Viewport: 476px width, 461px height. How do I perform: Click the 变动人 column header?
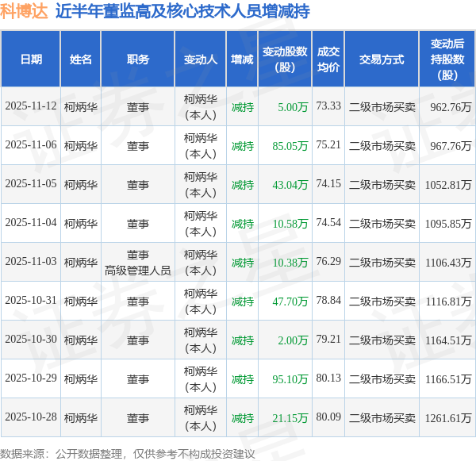coord(200,60)
